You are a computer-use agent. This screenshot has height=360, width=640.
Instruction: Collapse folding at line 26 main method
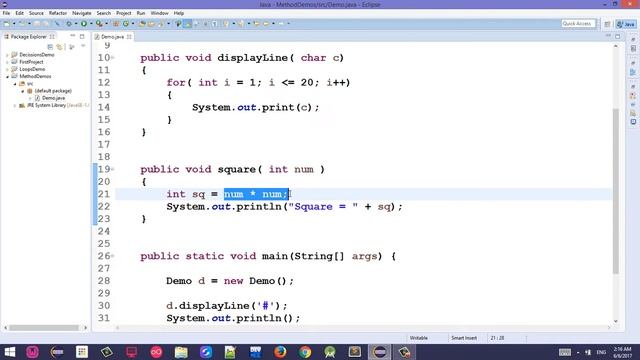[x=113, y=256]
